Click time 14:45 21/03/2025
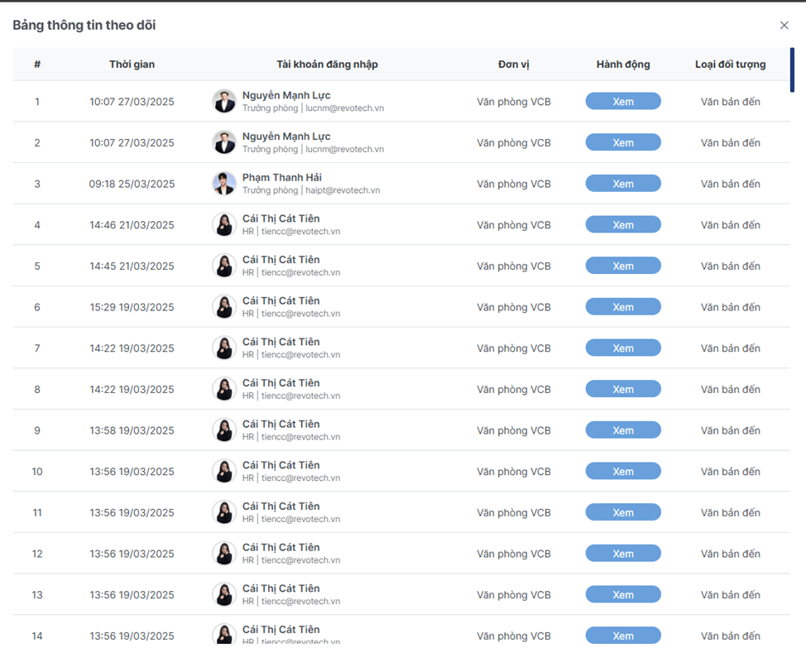The image size is (806, 672). [x=132, y=266]
